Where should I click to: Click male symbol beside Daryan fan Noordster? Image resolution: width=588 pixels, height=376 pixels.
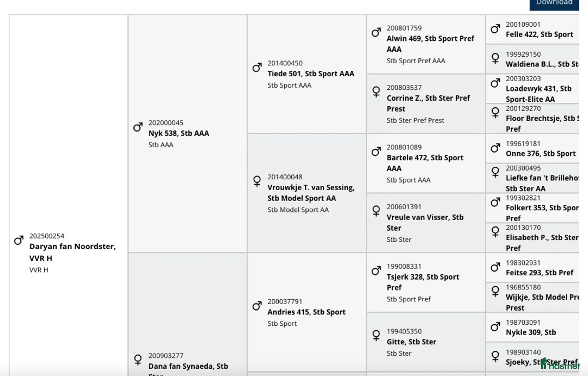tap(19, 240)
